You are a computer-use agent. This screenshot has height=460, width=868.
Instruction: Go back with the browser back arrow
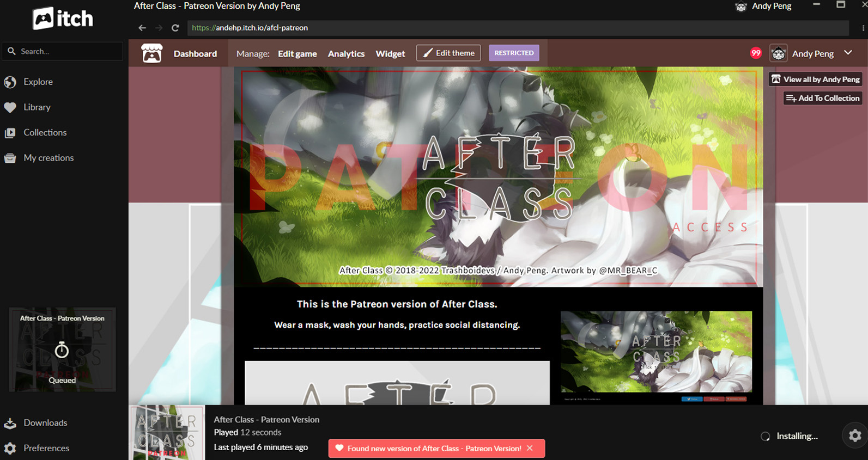(x=142, y=28)
